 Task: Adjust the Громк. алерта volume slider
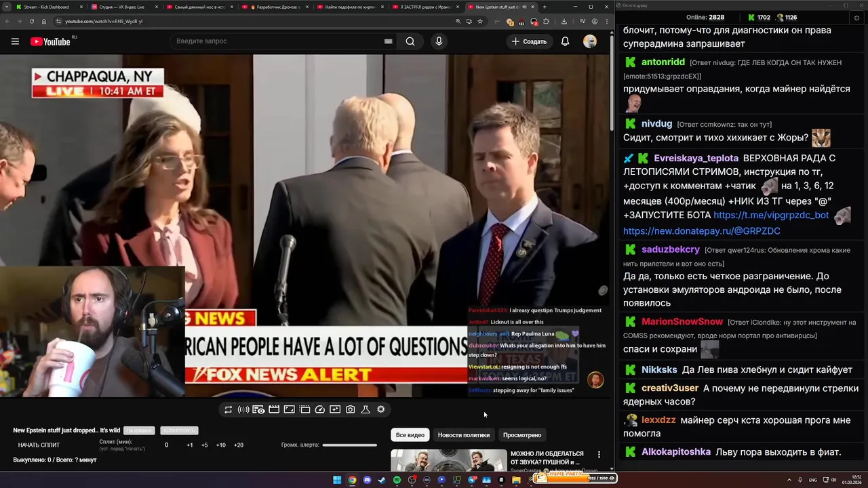[349, 445]
